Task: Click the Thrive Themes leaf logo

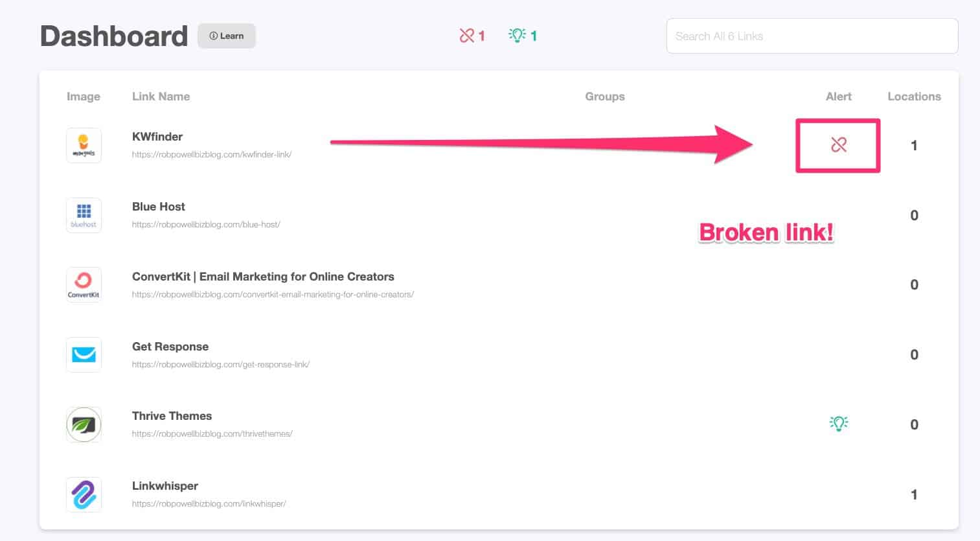Action: 84,424
